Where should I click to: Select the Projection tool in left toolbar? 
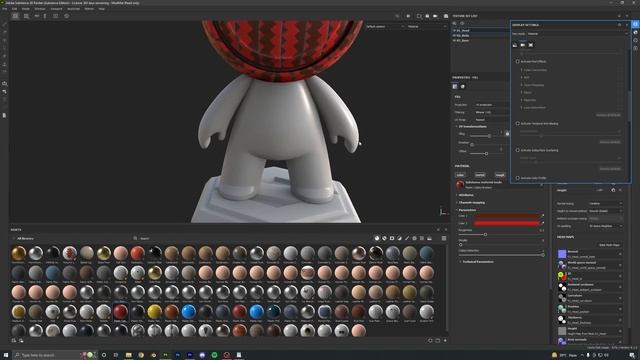(4, 40)
